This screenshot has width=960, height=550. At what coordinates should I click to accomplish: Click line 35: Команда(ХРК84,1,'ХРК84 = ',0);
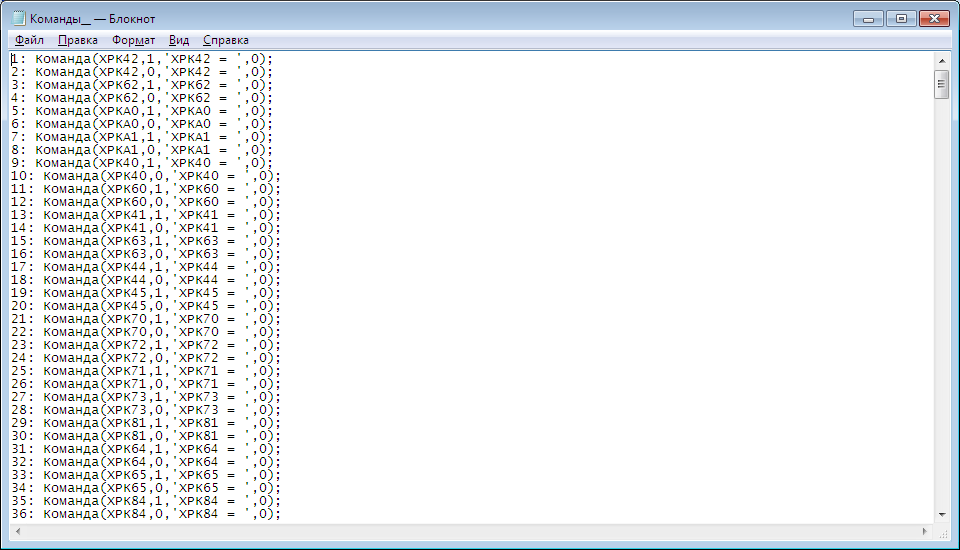tap(146, 501)
